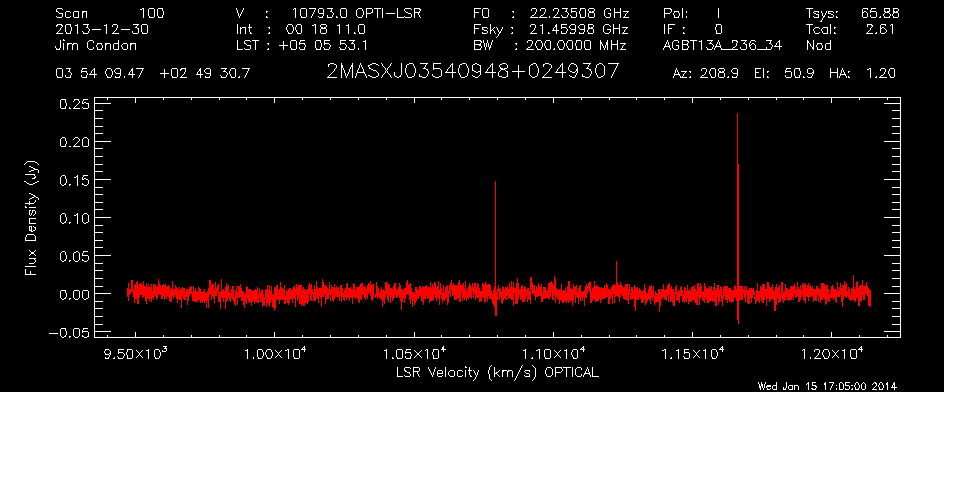Select the IF : 0 entry
Image resolution: width=962 pixels, height=490 pixels.
693,29
